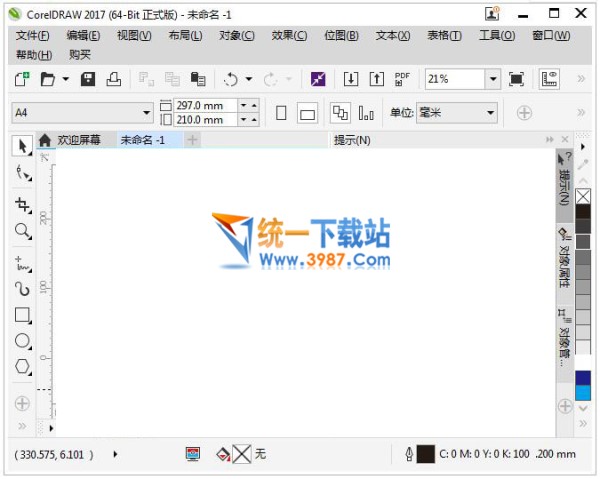Toggle portrait page orientation
This screenshot has width=600, height=479.
[x=281, y=113]
